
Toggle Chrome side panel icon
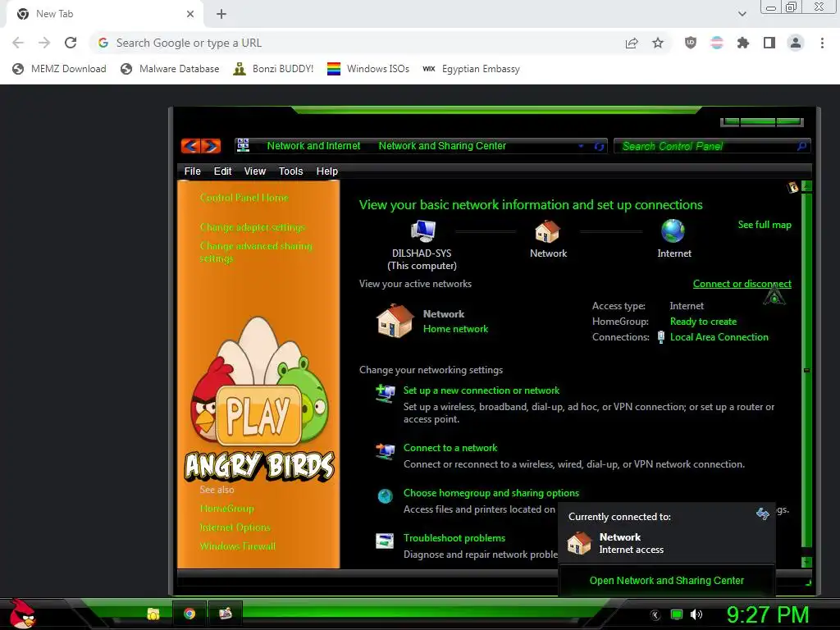point(769,43)
